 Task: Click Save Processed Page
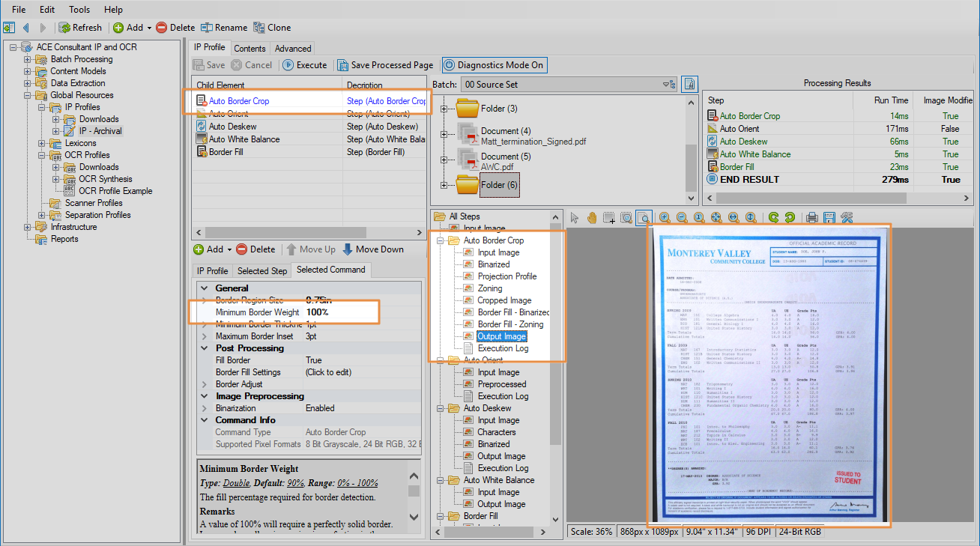[385, 65]
